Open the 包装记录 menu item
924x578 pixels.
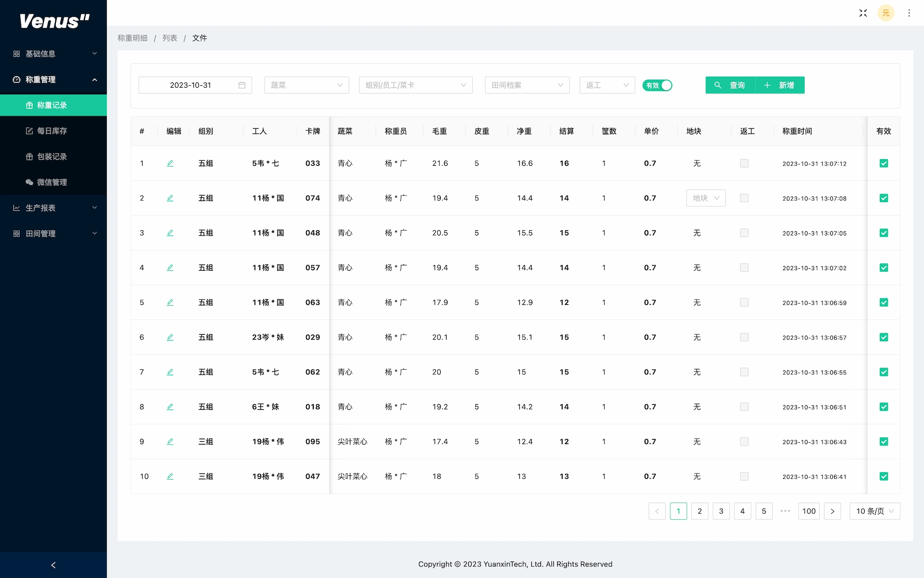[53, 157]
